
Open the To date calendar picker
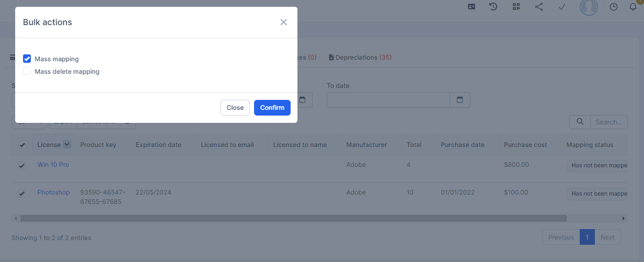(460, 100)
